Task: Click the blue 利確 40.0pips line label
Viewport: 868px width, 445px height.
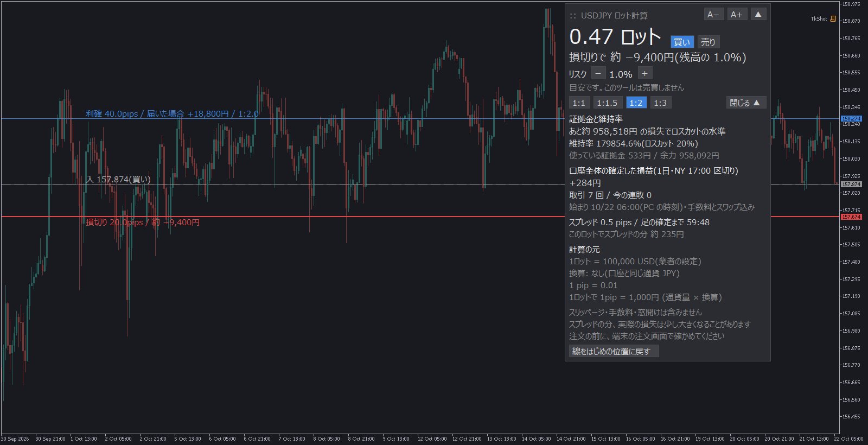Action: 172,114
